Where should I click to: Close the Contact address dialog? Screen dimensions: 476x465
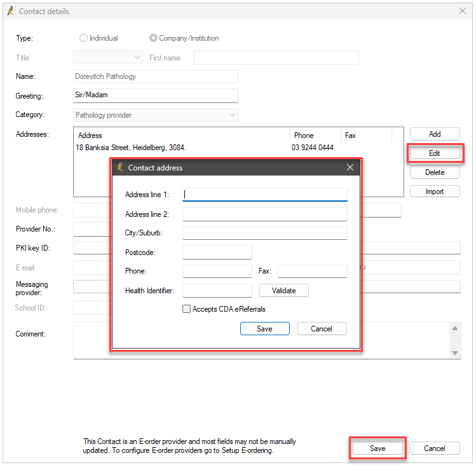click(350, 167)
